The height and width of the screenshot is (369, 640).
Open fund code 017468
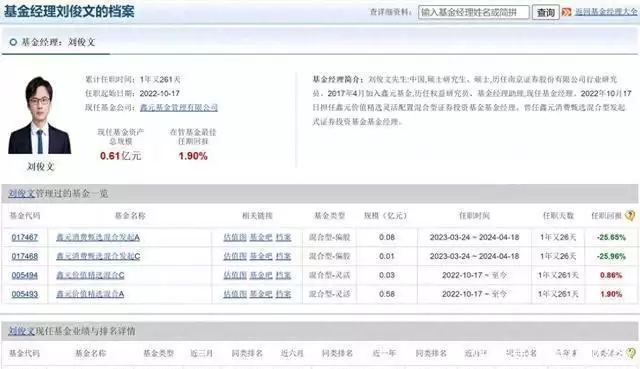[x=24, y=256]
